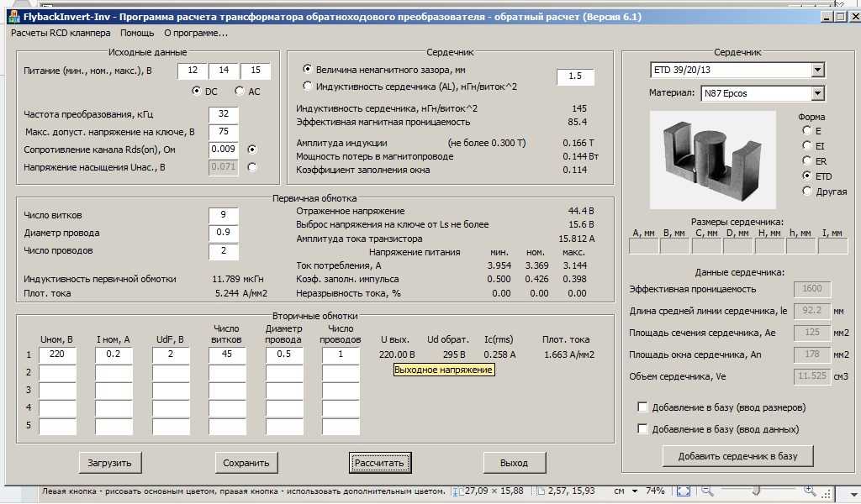Click primary turns count field (9)
The width and height of the screenshot is (861, 504).
224,215
